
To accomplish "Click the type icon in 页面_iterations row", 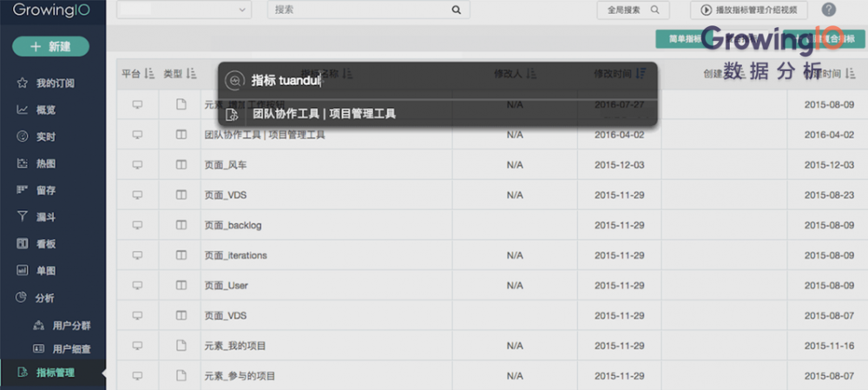I will (181, 254).
